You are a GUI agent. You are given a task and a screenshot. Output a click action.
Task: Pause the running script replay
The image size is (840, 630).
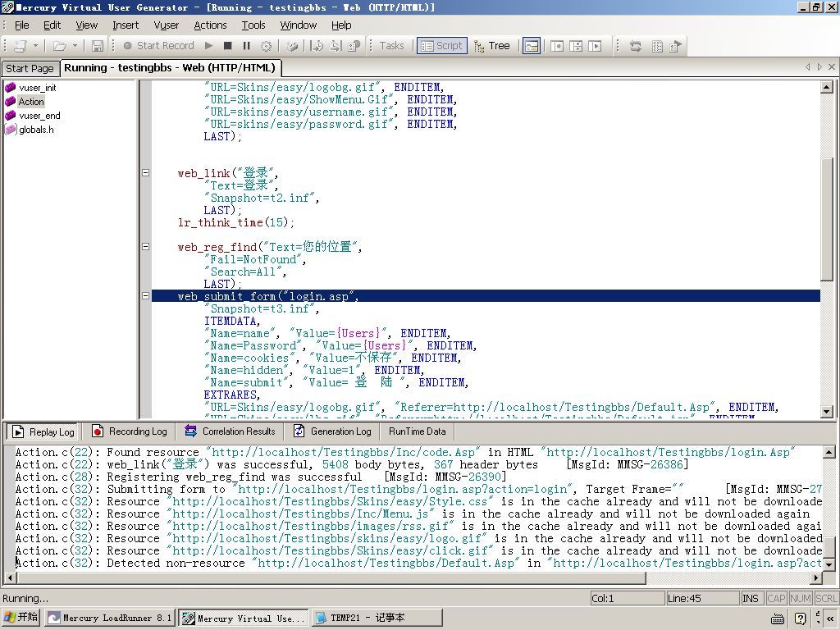point(246,46)
